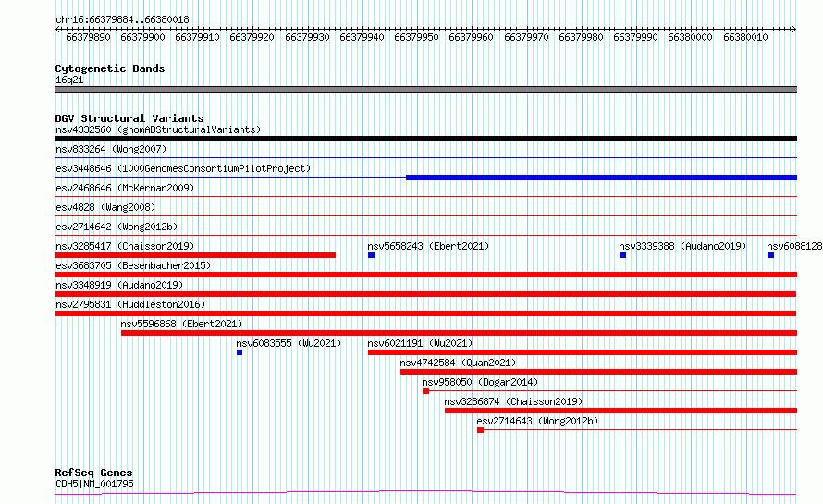The width and height of the screenshot is (823, 504).
Task: Open nsv958050 (Dogan2014) variant label
Action: click(x=480, y=382)
